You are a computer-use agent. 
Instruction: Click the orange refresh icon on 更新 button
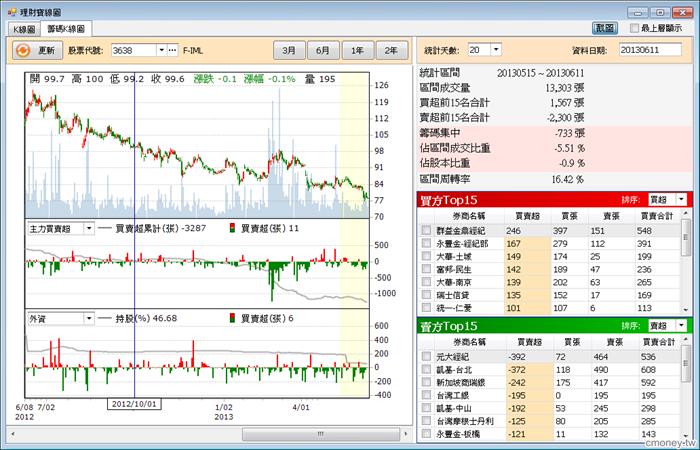click(23, 50)
